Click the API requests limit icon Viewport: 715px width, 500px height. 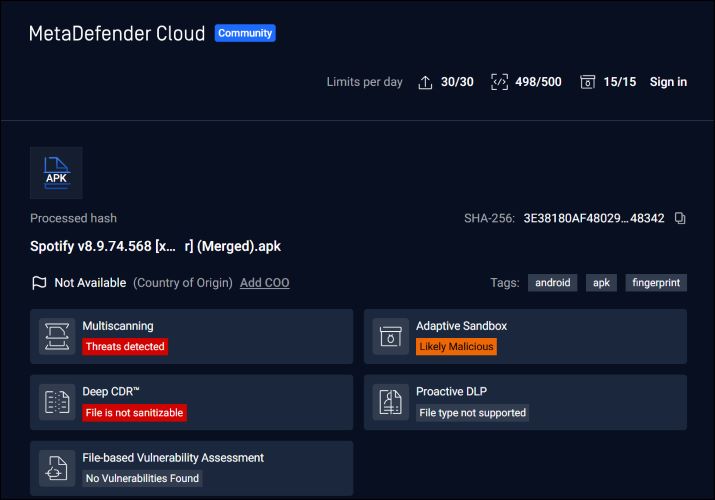tap(499, 82)
